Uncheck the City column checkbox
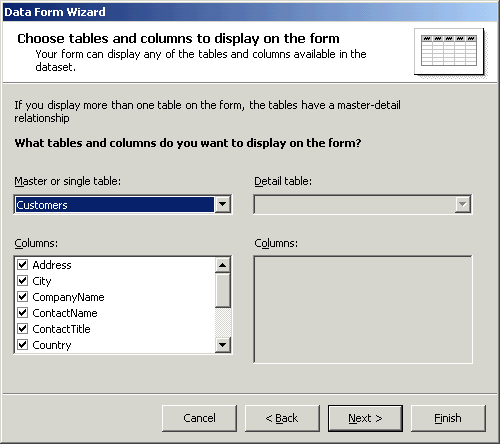Screen dimensions: 500x444 coord(23,281)
